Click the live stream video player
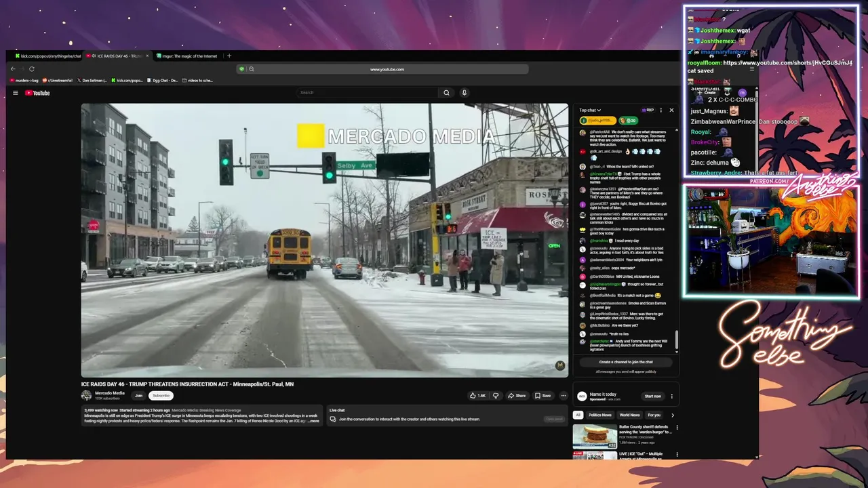 coord(324,240)
